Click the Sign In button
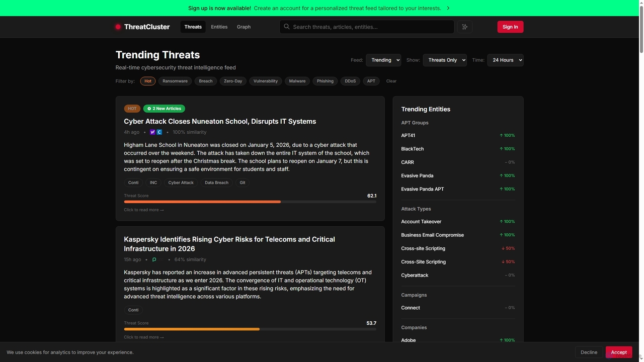Viewport: 644px width, 362px height. [x=510, y=27]
